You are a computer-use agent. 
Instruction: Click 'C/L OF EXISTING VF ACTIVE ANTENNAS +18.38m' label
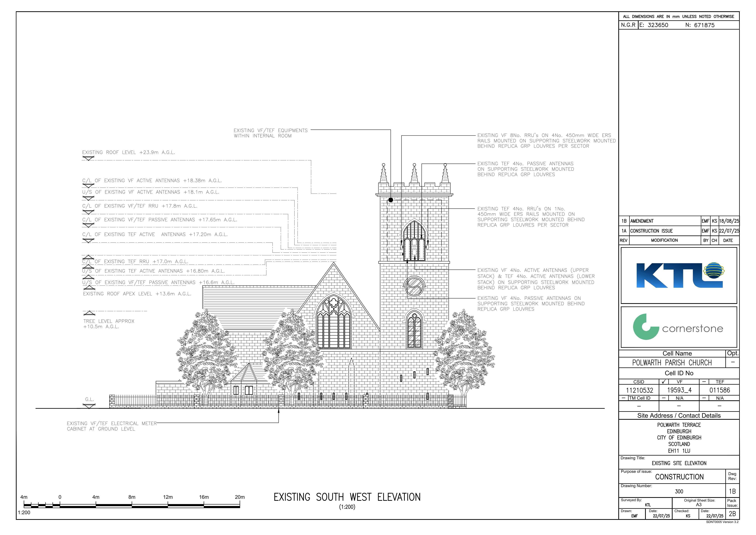click(152, 181)
